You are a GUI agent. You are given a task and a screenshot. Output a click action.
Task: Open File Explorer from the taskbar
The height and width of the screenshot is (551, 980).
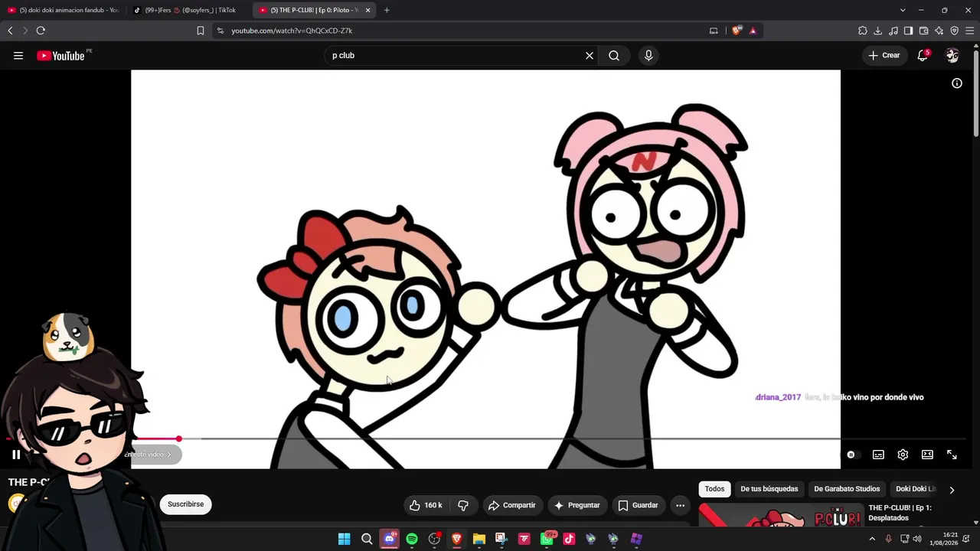pyautogui.click(x=479, y=539)
